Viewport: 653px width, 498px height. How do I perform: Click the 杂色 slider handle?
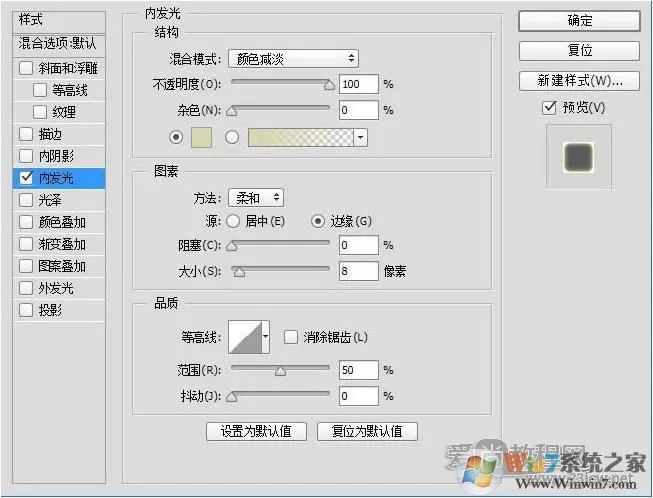point(232,111)
